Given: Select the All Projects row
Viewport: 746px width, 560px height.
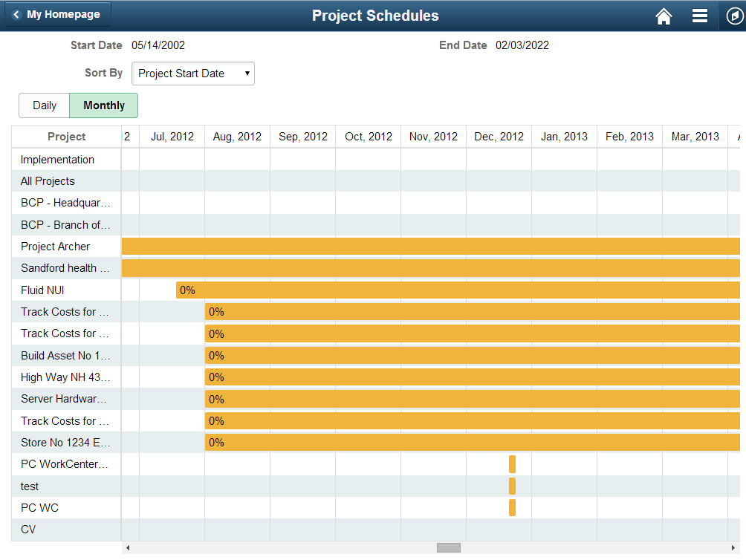Looking at the screenshot, I should 48,181.
